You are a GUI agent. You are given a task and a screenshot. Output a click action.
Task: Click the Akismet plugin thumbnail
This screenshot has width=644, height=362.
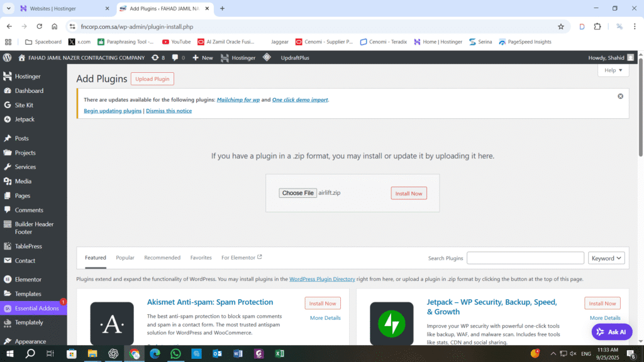point(112,324)
